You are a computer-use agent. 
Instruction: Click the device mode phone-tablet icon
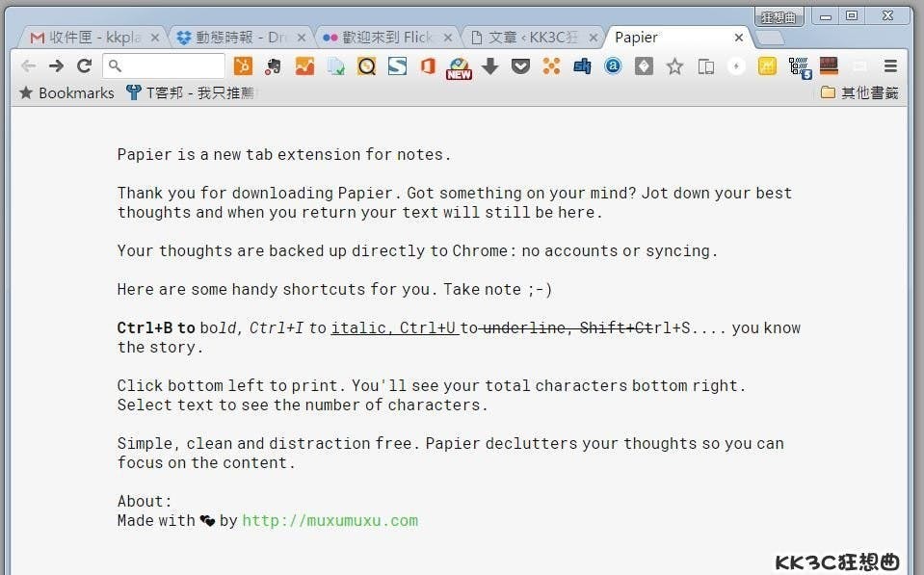coord(705,66)
